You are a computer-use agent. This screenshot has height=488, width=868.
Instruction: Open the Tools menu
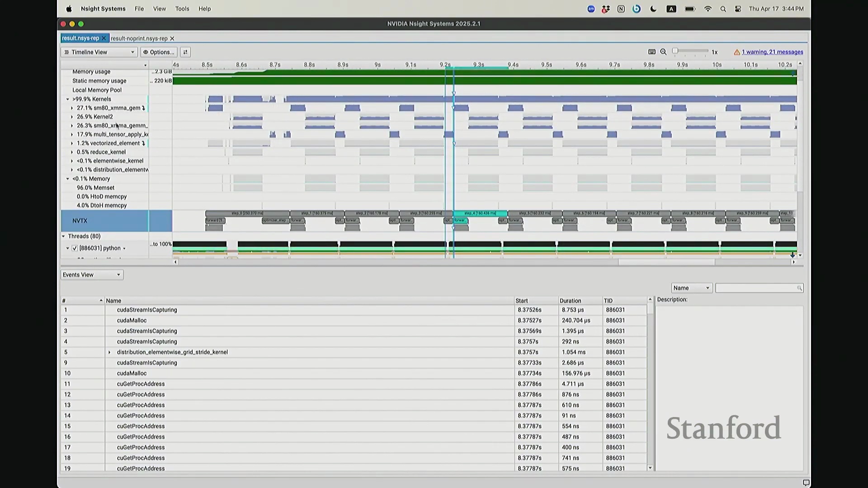click(182, 9)
